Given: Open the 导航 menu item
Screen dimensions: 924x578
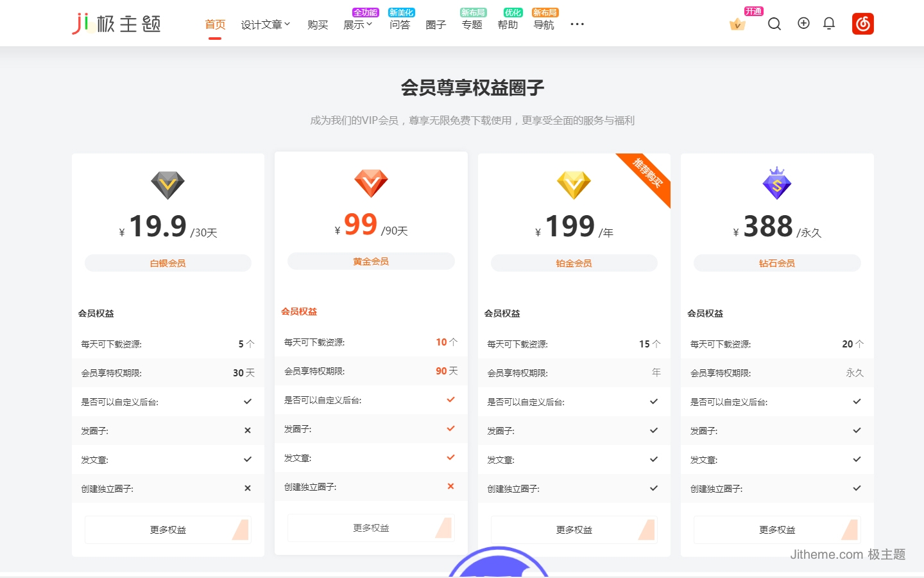Looking at the screenshot, I should pos(543,24).
